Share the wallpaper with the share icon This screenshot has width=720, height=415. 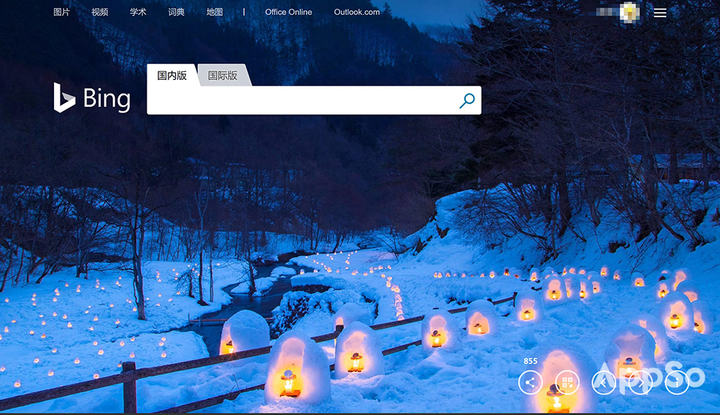(530, 382)
